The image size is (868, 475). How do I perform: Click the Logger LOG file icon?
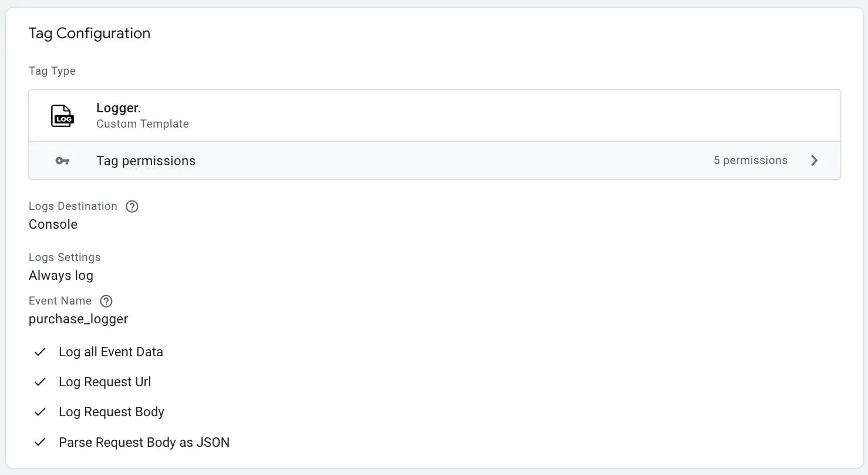(x=62, y=116)
